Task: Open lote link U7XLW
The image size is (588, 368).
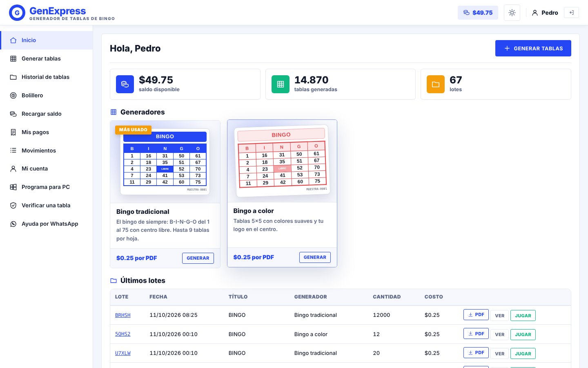Action: (123, 353)
